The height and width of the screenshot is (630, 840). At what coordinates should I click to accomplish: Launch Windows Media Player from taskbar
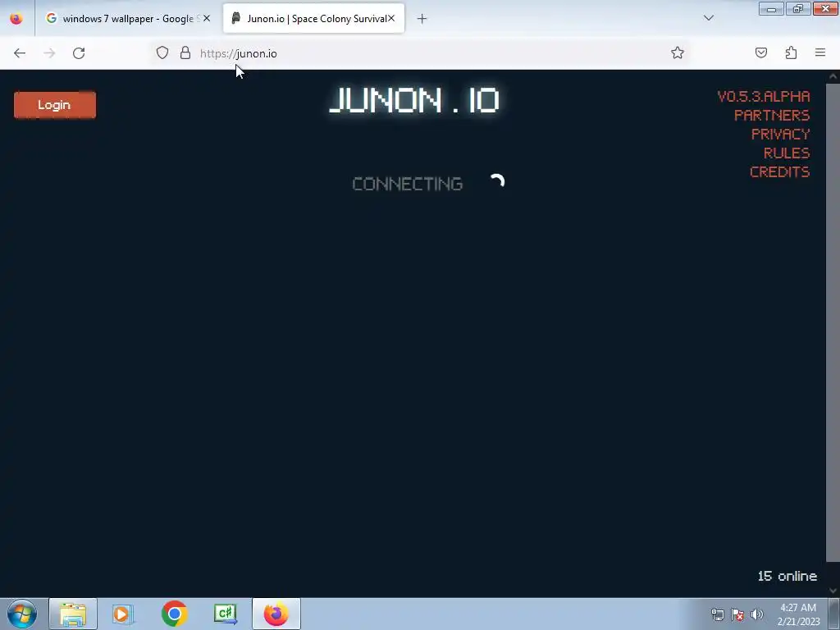123,614
